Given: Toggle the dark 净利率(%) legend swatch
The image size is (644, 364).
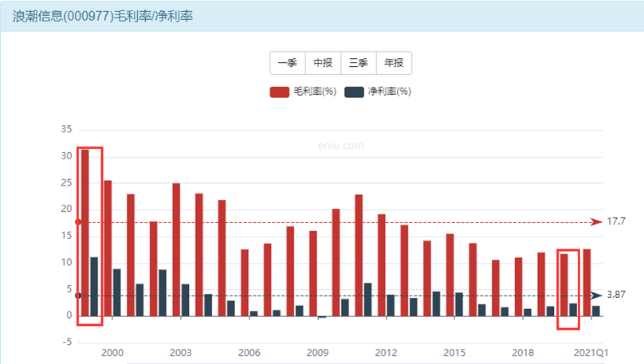Looking at the screenshot, I should [354, 92].
